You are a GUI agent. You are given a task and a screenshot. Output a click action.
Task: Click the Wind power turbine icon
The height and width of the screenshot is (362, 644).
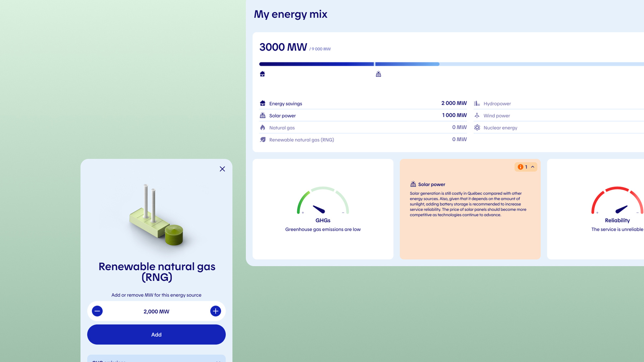pyautogui.click(x=477, y=115)
